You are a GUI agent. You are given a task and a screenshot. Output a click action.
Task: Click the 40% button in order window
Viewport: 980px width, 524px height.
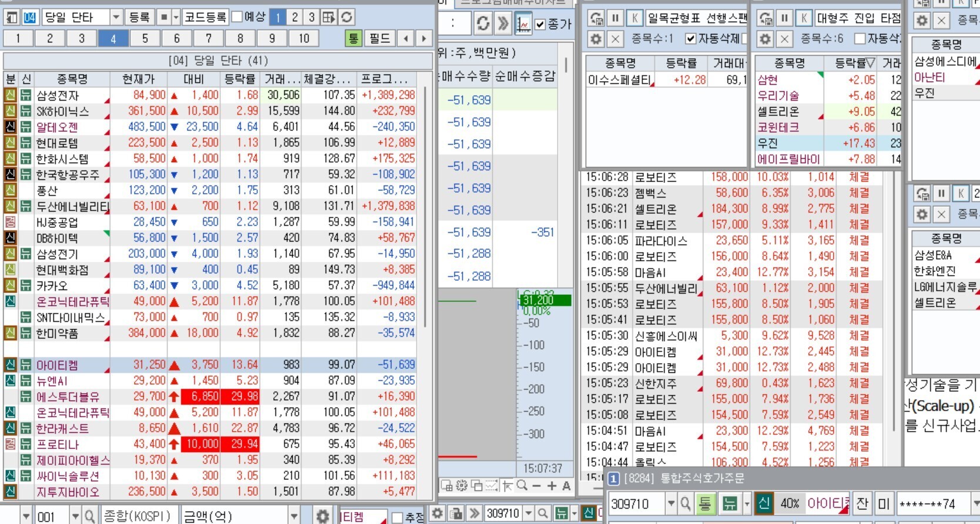(789, 503)
